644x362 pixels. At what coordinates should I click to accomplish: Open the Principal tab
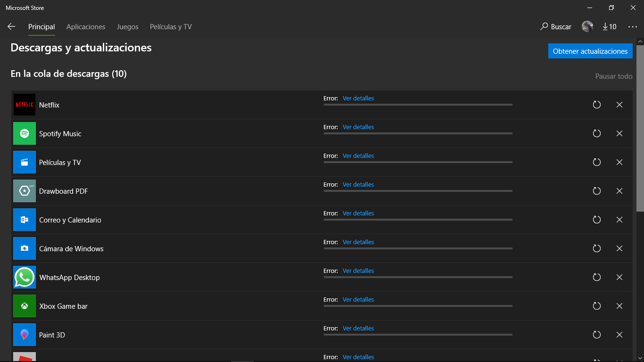pyautogui.click(x=41, y=27)
